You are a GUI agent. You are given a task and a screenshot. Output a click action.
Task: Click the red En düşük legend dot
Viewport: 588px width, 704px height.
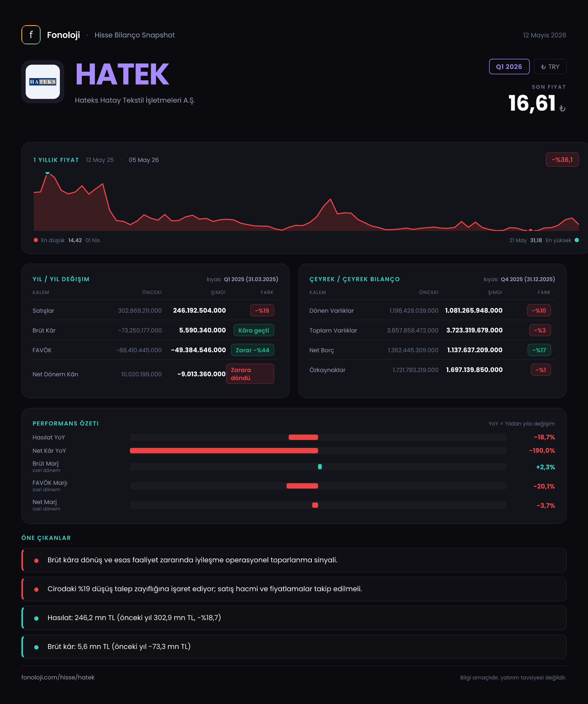[x=36, y=240]
